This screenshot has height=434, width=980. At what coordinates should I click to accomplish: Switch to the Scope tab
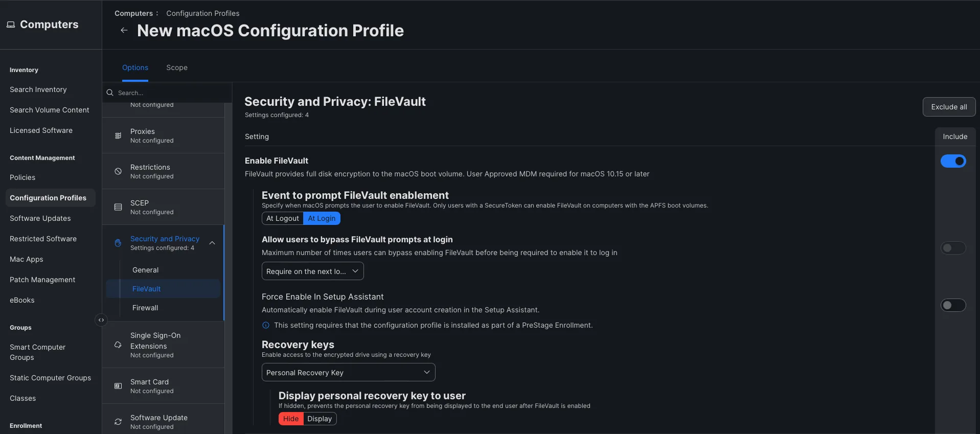point(177,68)
